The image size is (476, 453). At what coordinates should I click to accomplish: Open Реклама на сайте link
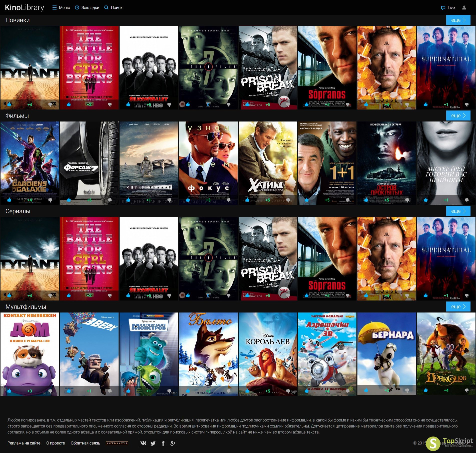tap(24, 443)
